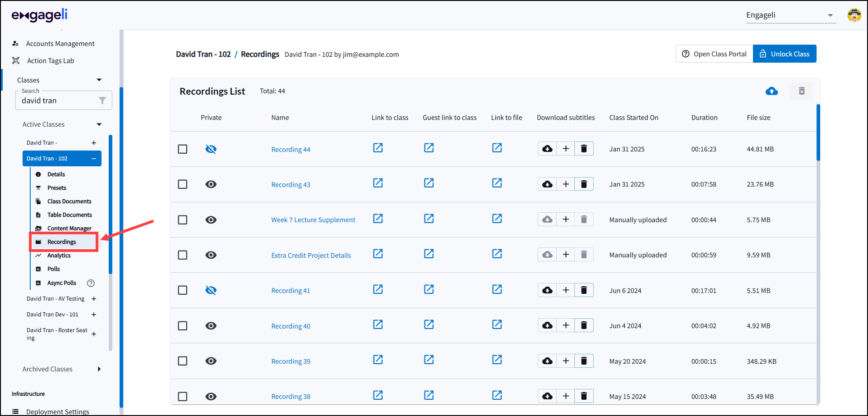Open Guest link to class for Recording 43

click(429, 183)
